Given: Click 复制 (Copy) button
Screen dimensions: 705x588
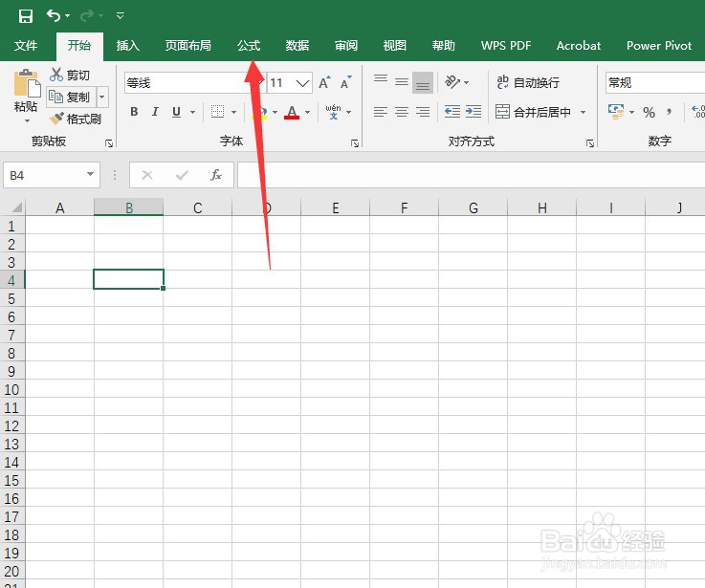Looking at the screenshot, I should (x=70, y=97).
